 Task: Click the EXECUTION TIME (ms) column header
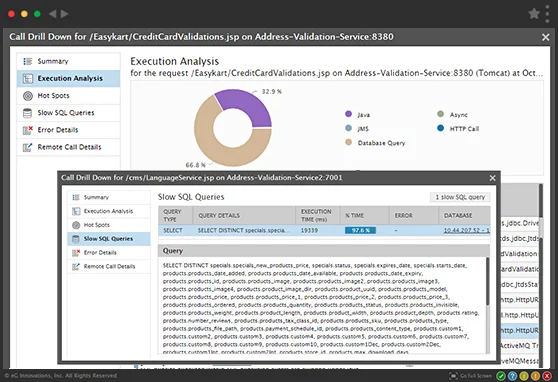(316, 215)
